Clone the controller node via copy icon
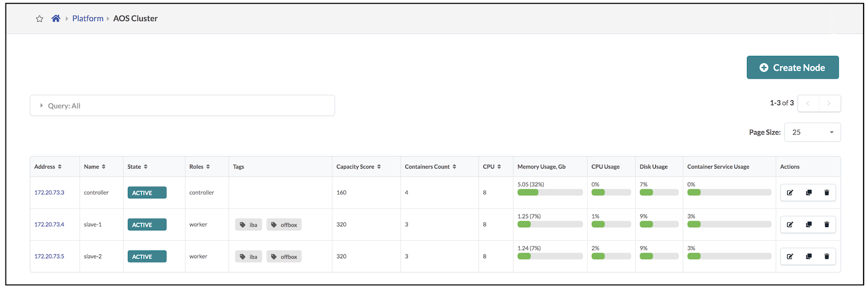This screenshot has height=290, width=868. (809, 192)
